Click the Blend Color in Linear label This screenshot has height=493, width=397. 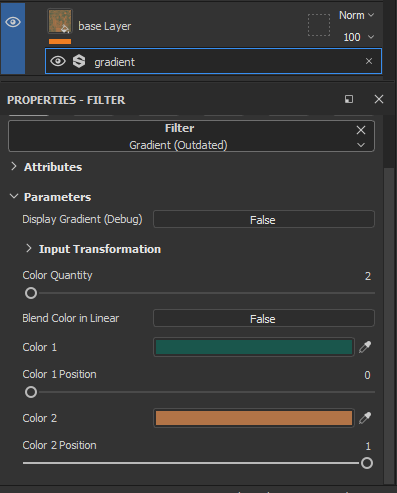pyautogui.click(x=71, y=318)
